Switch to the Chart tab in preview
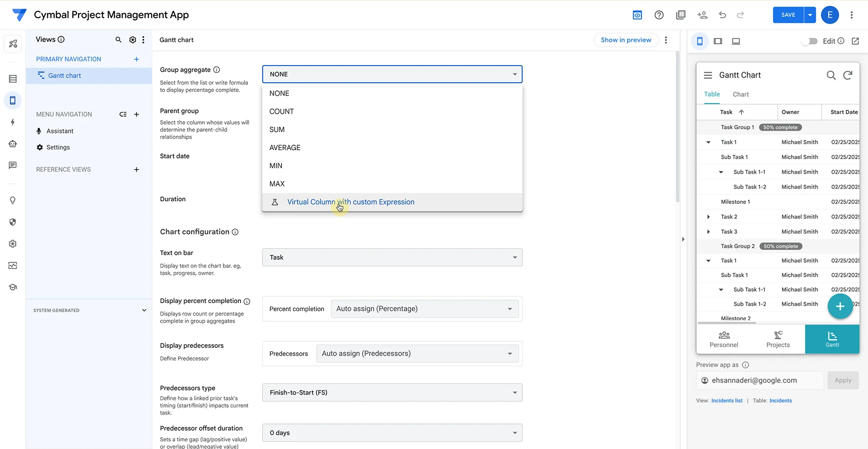This screenshot has height=449, width=868. 741,95
